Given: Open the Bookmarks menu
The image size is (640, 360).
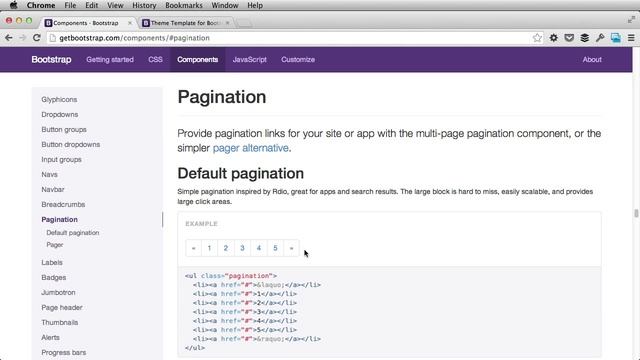Looking at the screenshot, I should (x=184, y=5).
